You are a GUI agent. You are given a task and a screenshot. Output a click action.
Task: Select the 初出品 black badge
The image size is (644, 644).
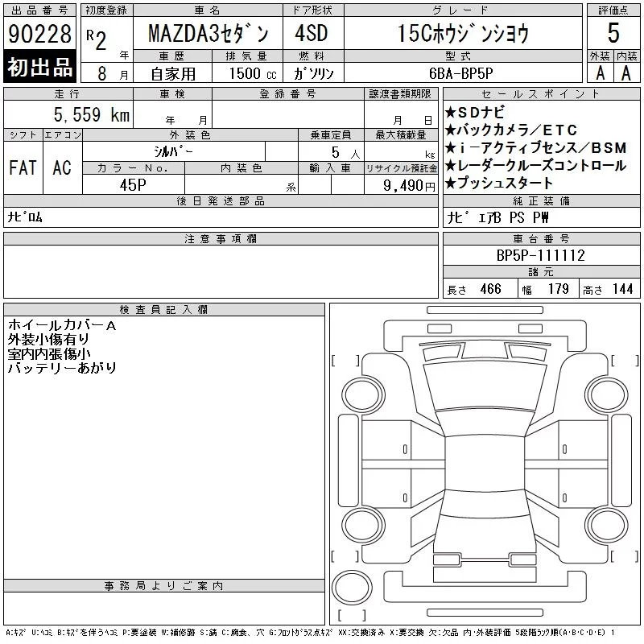(x=39, y=67)
